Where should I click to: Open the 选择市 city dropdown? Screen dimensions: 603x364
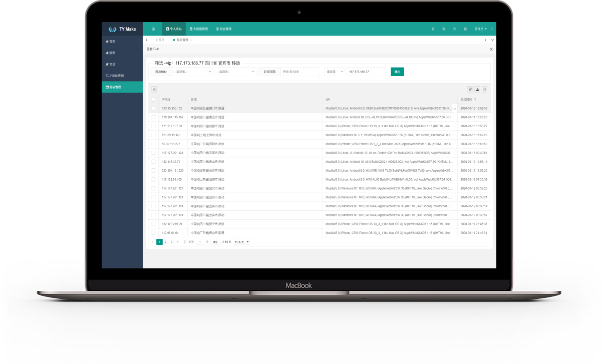[x=235, y=72]
